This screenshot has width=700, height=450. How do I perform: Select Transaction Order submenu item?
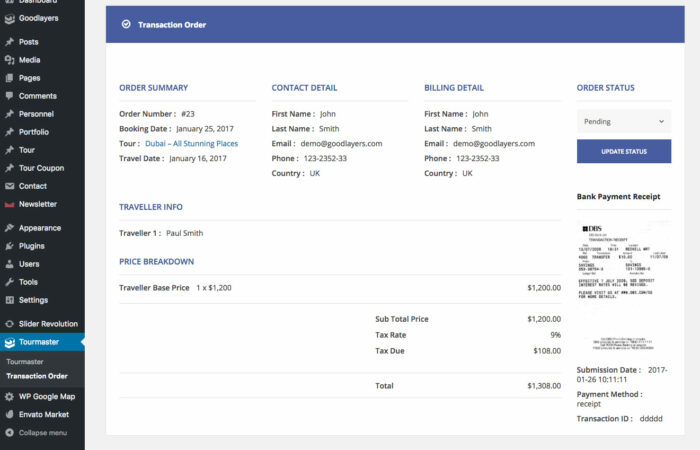[x=37, y=376]
